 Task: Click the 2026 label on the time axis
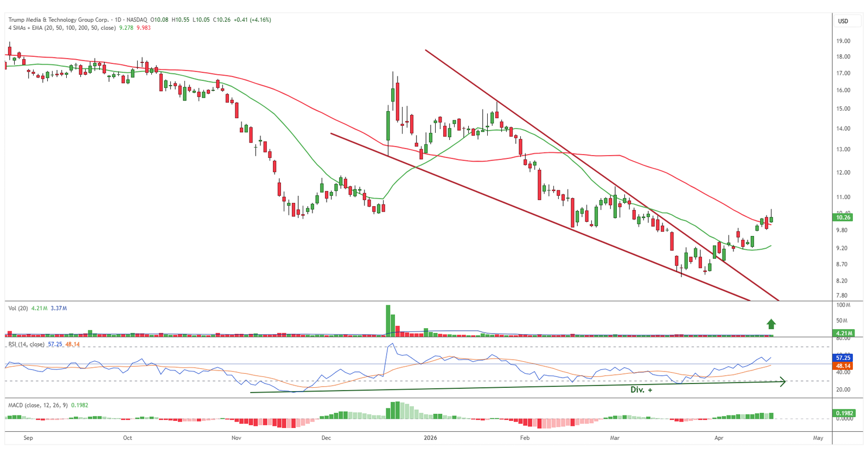(x=430, y=438)
